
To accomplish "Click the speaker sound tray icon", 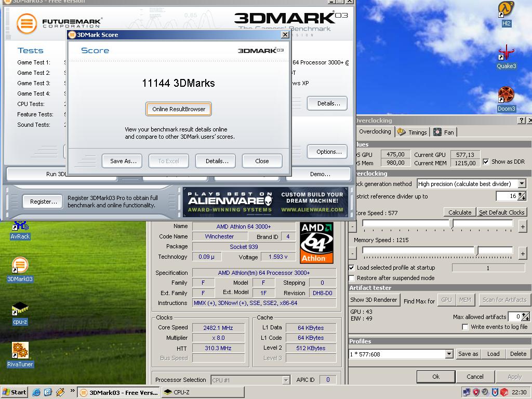I will (486, 392).
